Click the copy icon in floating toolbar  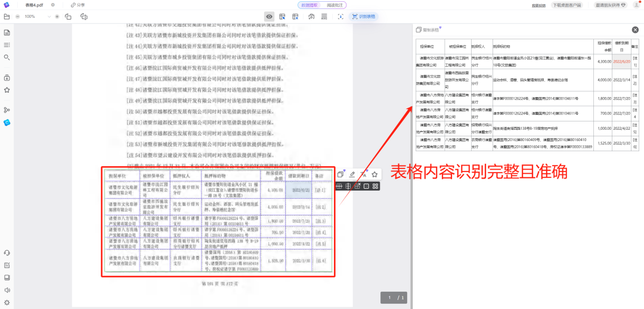coord(340,174)
